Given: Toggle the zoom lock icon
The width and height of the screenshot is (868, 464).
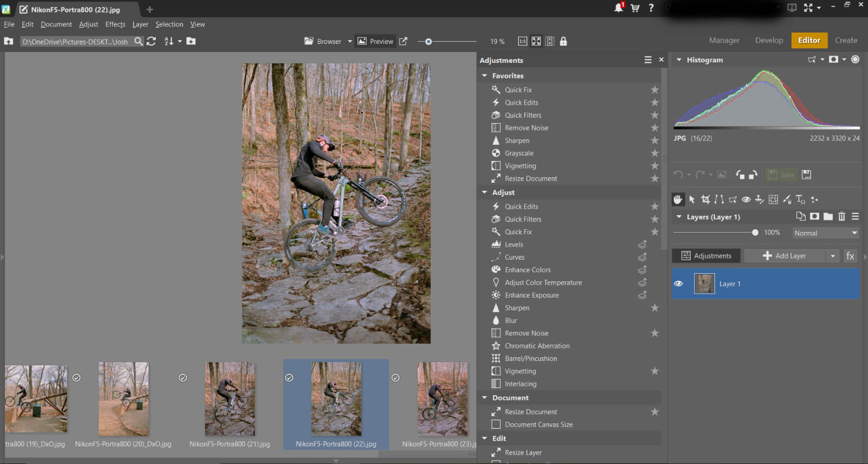Looking at the screenshot, I should (x=563, y=41).
